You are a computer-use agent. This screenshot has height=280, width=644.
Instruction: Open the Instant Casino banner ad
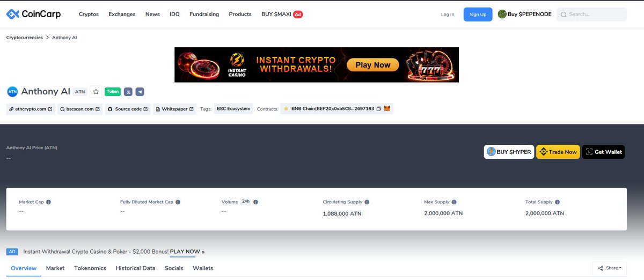317,65
